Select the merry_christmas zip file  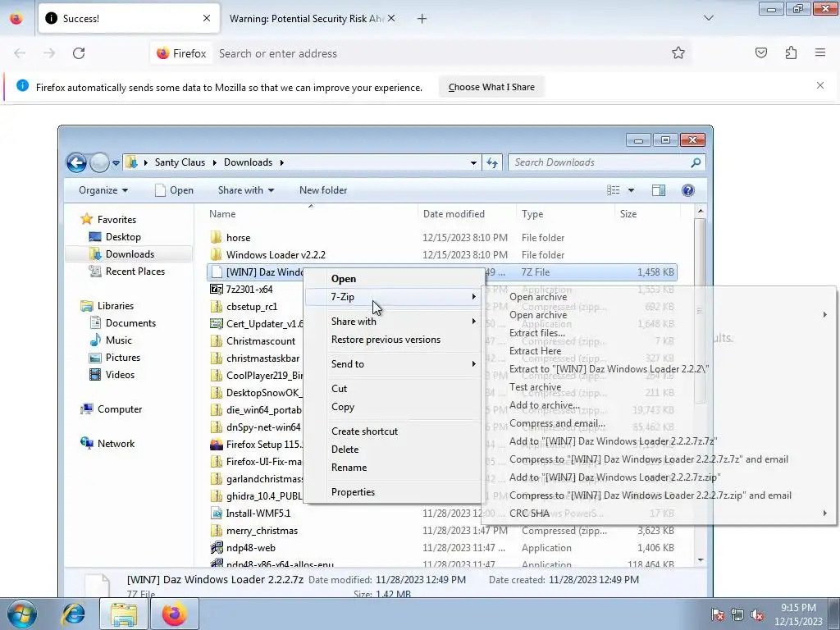262,531
